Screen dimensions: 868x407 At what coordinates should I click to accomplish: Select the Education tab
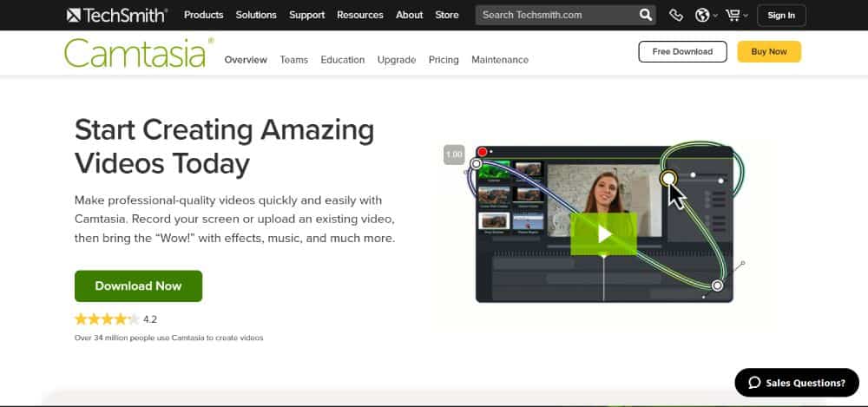tap(343, 60)
